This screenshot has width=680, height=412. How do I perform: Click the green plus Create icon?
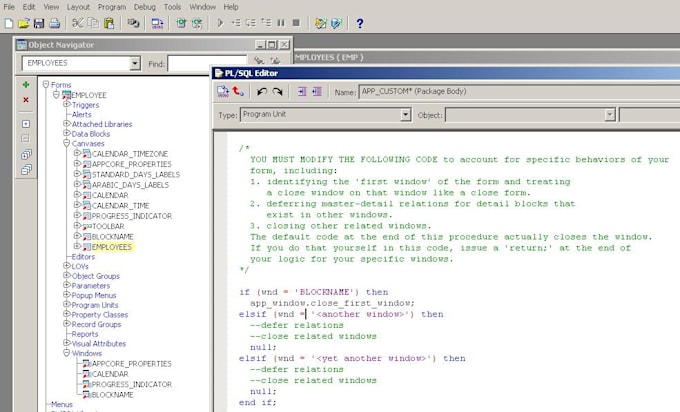pyautogui.click(x=26, y=85)
